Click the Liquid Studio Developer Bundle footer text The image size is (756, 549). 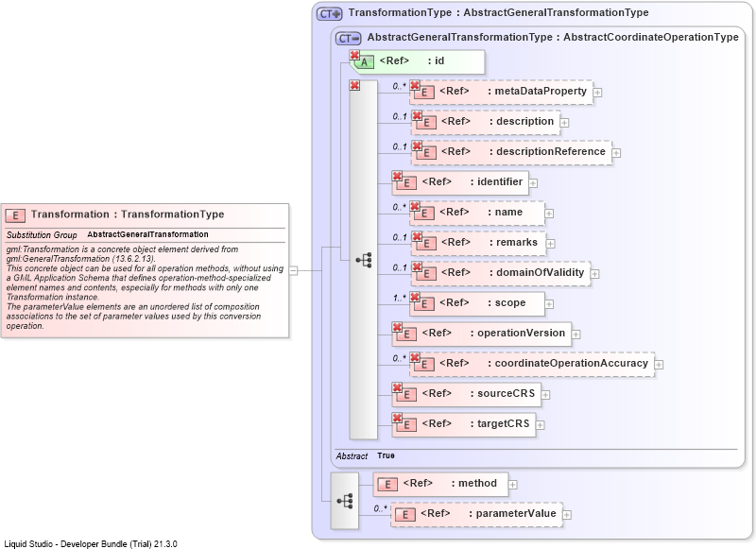coord(91,543)
